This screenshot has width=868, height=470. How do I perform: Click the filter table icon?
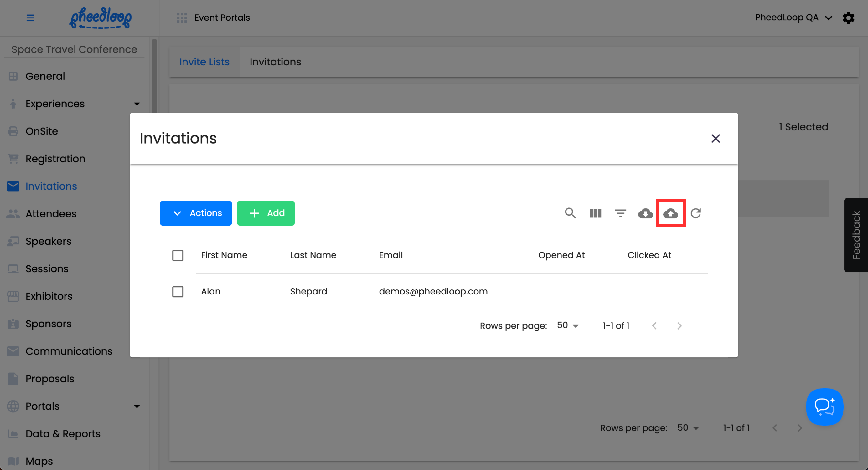point(620,213)
